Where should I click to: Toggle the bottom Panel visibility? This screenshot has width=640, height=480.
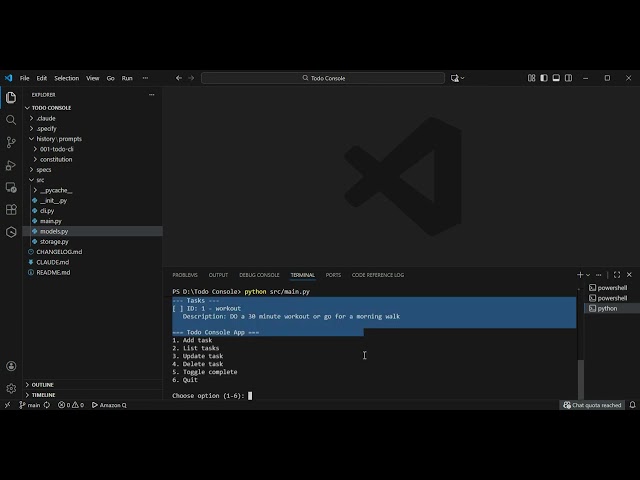556,78
